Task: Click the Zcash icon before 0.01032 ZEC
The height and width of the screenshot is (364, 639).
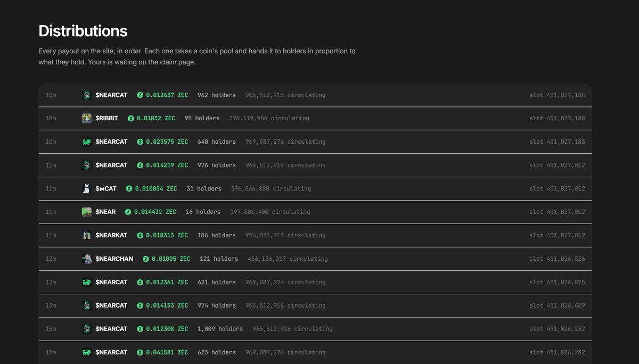Action: tap(131, 118)
